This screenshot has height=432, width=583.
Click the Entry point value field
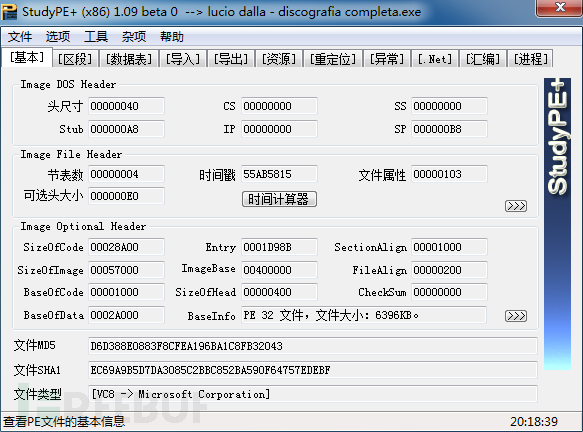(x=279, y=247)
